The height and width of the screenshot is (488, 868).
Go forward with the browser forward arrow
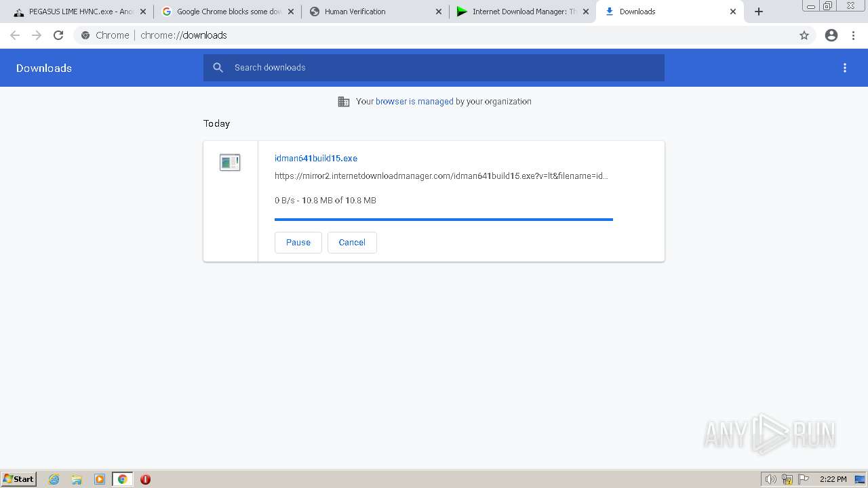pos(37,35)
